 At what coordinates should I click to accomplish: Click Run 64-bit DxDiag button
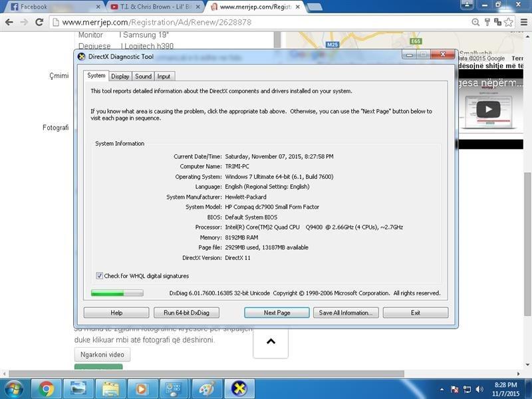[186, 313]
